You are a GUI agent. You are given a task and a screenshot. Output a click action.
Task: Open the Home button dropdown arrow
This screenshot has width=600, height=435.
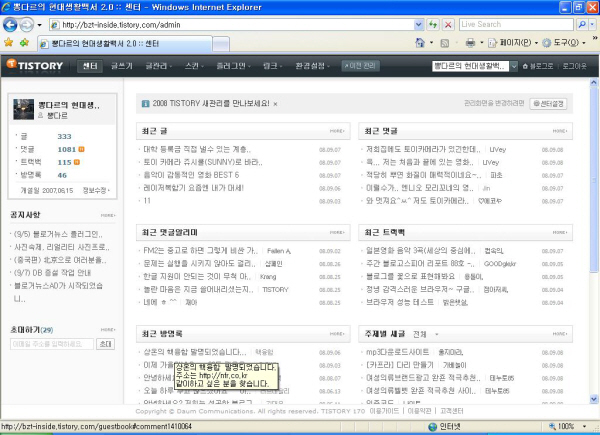tap(431, 43)
